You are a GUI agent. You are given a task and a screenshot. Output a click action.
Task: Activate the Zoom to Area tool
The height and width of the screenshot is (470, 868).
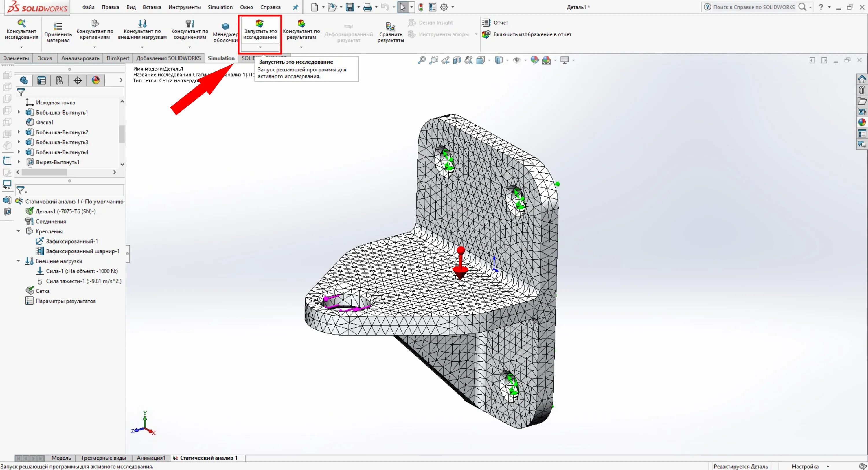433,60
